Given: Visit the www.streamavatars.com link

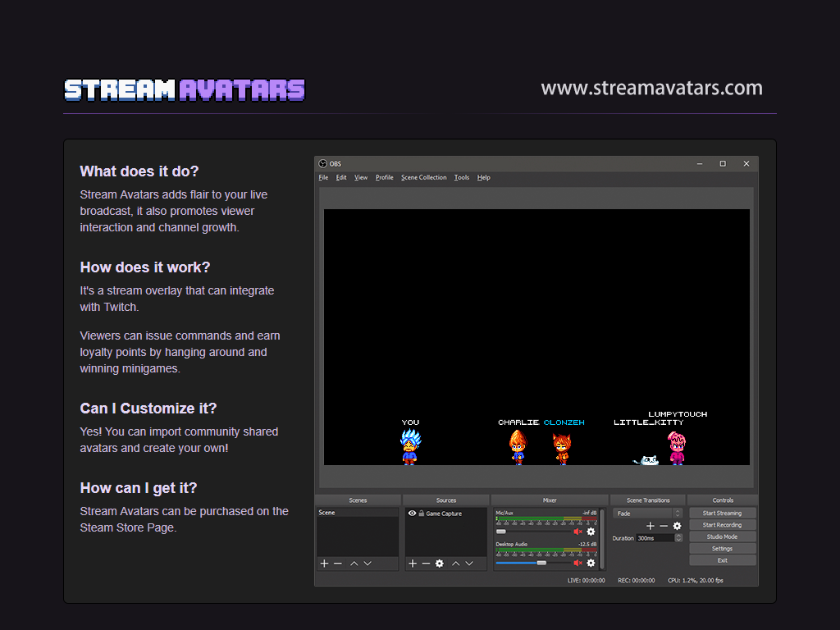Looking at the screenshot, I should (651, 88).
